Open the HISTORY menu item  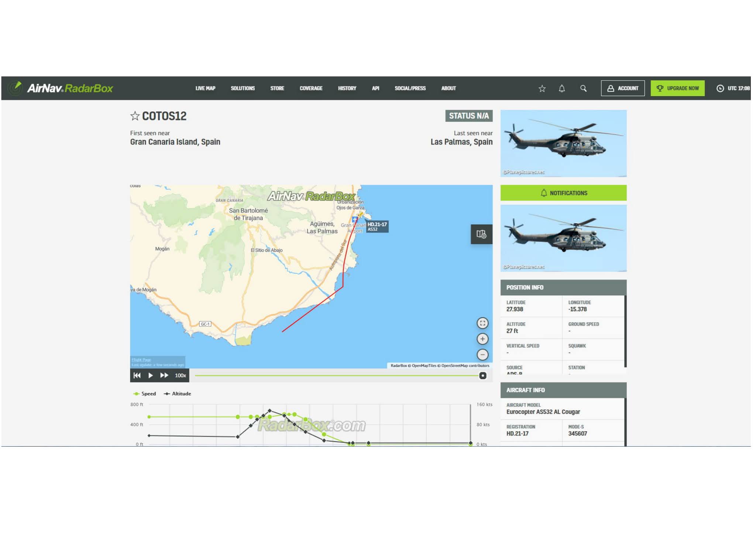[347, 88]
